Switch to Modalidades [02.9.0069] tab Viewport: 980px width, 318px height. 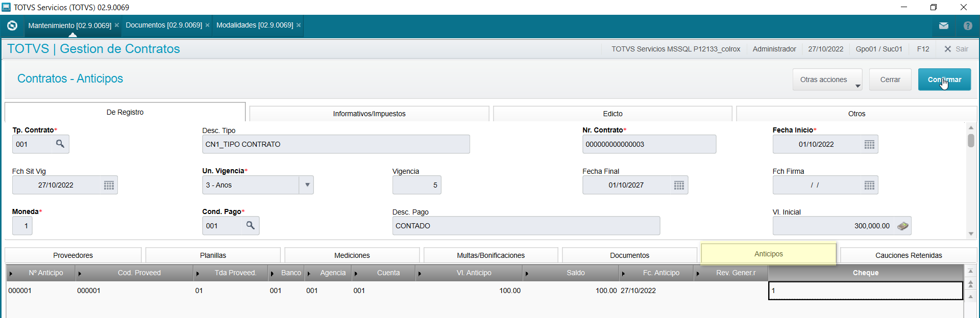point(255,25)
